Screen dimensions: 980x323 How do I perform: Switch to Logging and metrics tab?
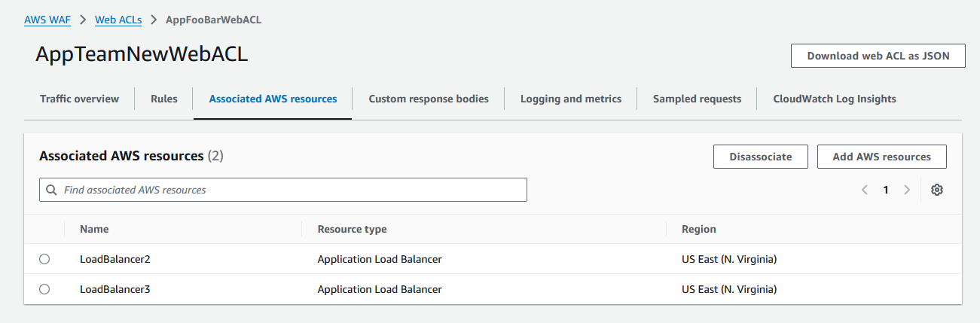(x=571, y=99)
